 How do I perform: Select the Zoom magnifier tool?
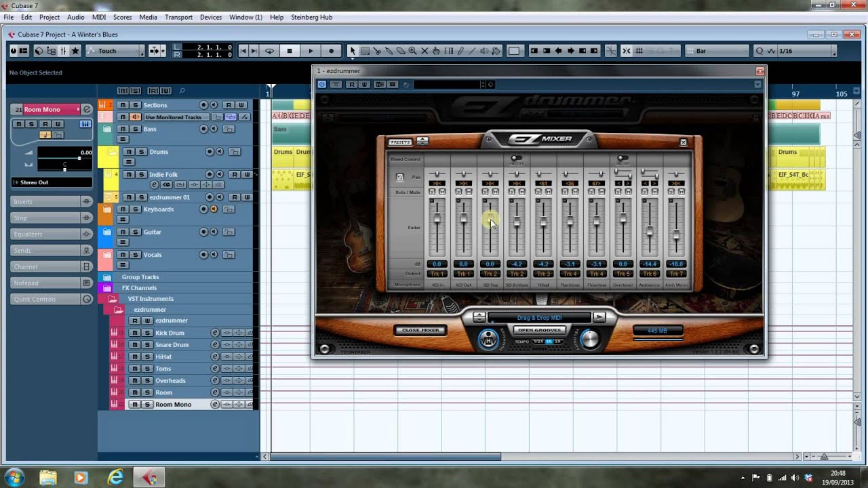point(413,51)
